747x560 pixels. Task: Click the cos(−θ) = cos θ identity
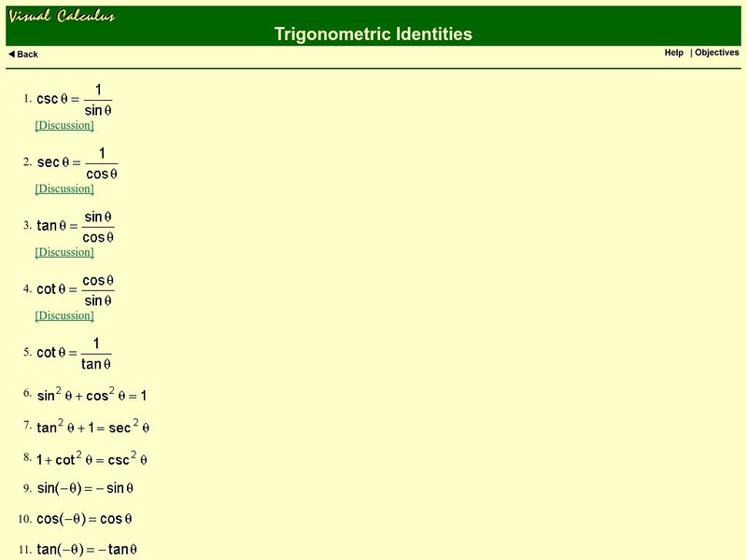pos(84,519)
